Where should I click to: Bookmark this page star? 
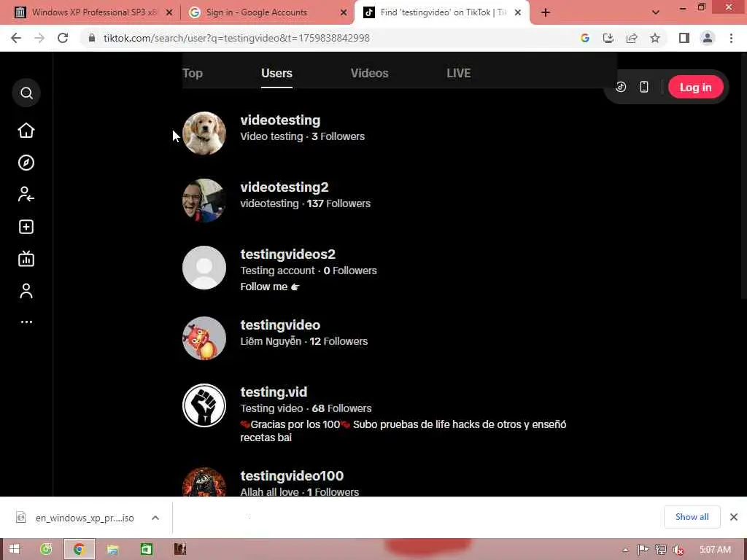pyautogui.click(x=655, y=38)
